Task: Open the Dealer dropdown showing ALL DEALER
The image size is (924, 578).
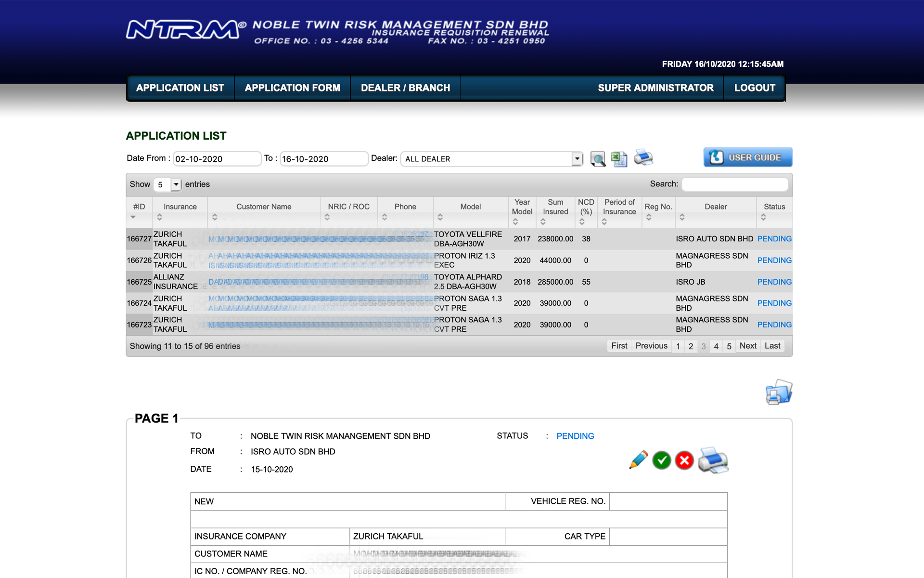Action: click(491, 159)
